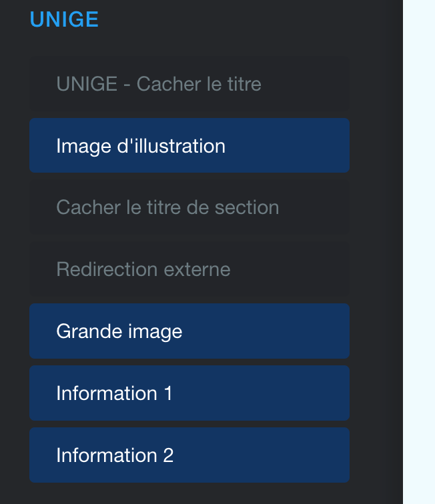Open the second Information entry
The width and height of the screenshot is (435, 504).
pyautogui.click(x=189, y=455)
